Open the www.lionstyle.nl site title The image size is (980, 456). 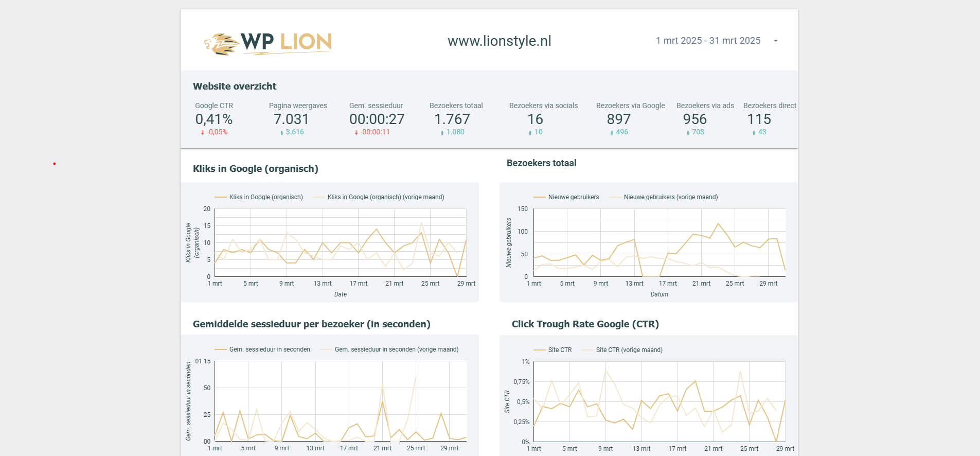click(499, 41)
